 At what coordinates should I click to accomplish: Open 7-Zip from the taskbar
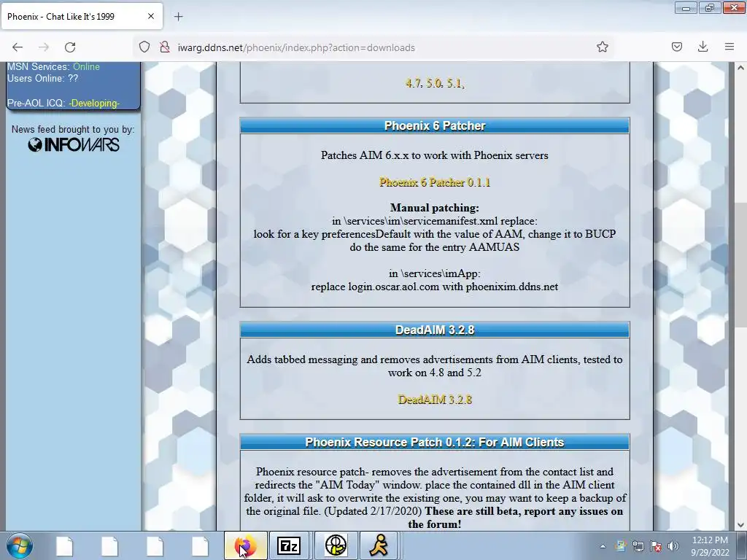289,545
